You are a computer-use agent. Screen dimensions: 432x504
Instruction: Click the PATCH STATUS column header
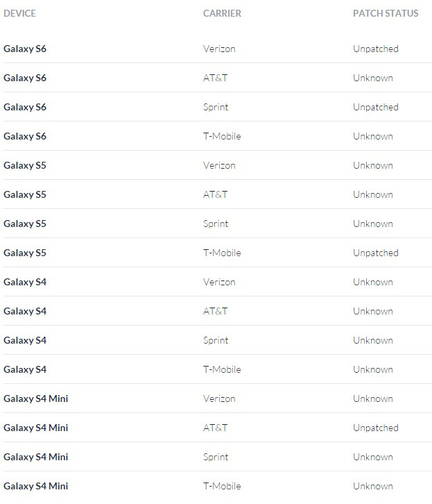pyautogui.click(x=385, y=13)
